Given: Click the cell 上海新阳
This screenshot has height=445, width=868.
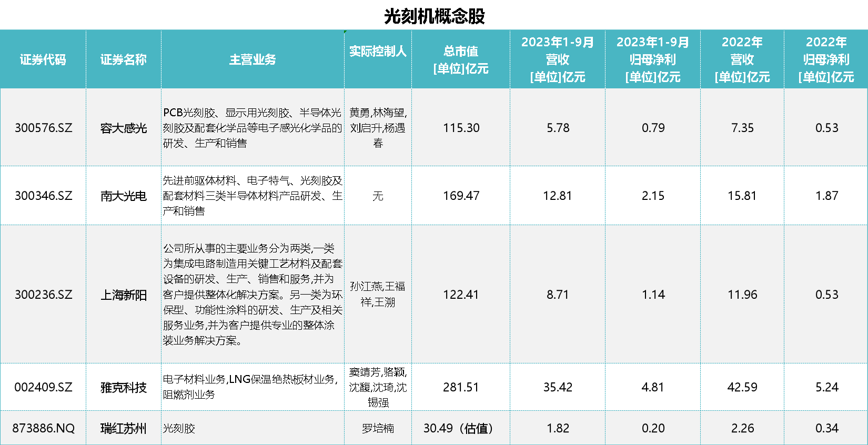Looking at the screenshot, I should (x=124, y=295).
